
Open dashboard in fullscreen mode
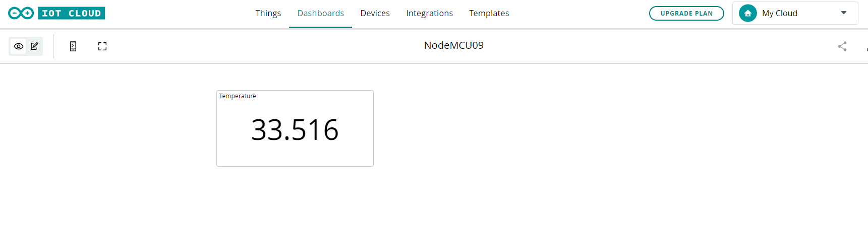click(x=102, y=46)
